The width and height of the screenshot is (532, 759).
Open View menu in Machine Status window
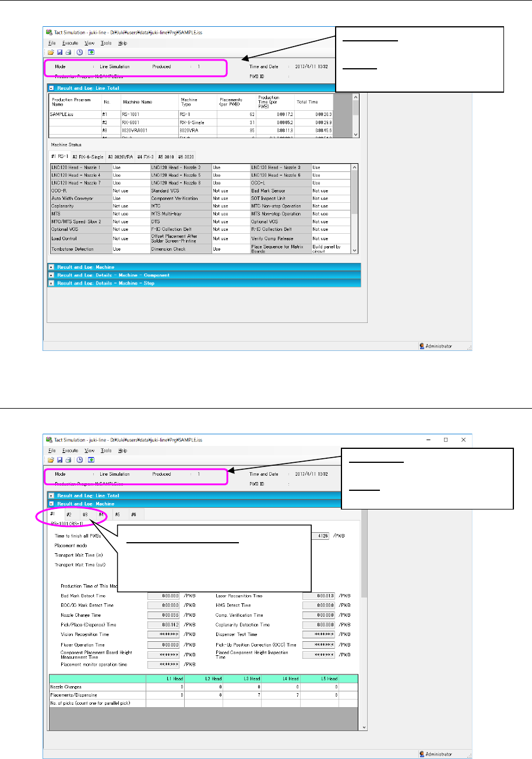[90, 43]
